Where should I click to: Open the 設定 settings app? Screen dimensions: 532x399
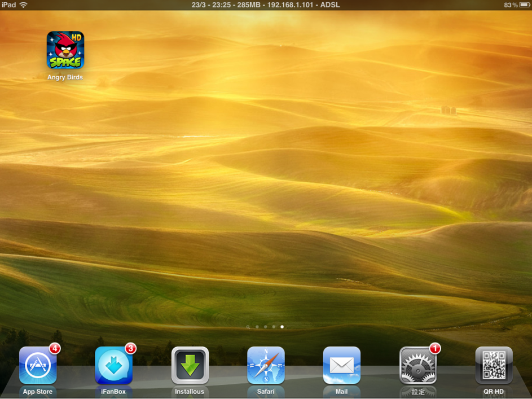[417, 365]
